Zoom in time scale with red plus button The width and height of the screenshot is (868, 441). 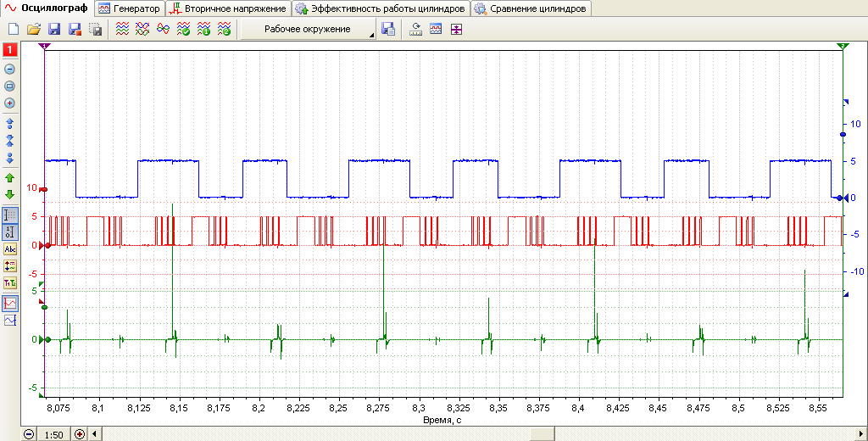click(79, 434)
